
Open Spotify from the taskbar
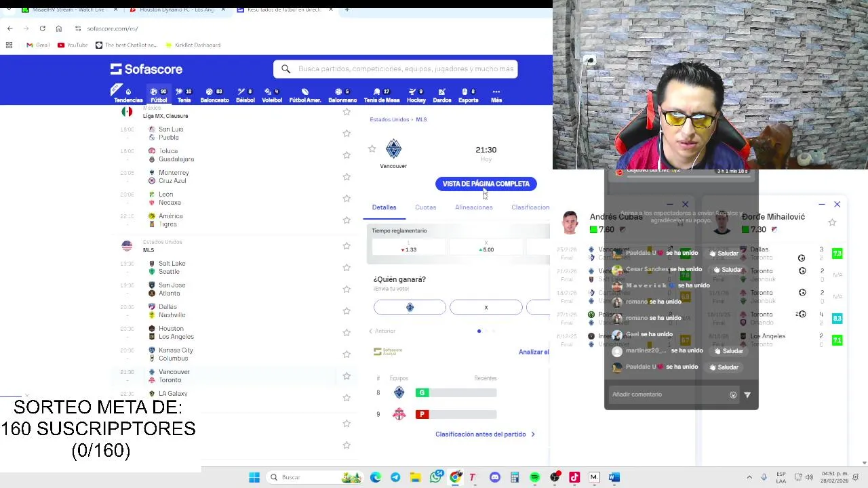534,477
